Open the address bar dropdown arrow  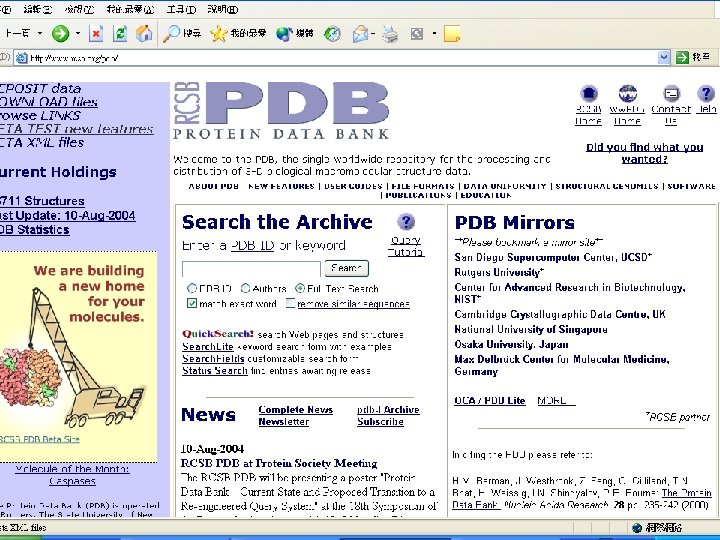coord(664,57)
